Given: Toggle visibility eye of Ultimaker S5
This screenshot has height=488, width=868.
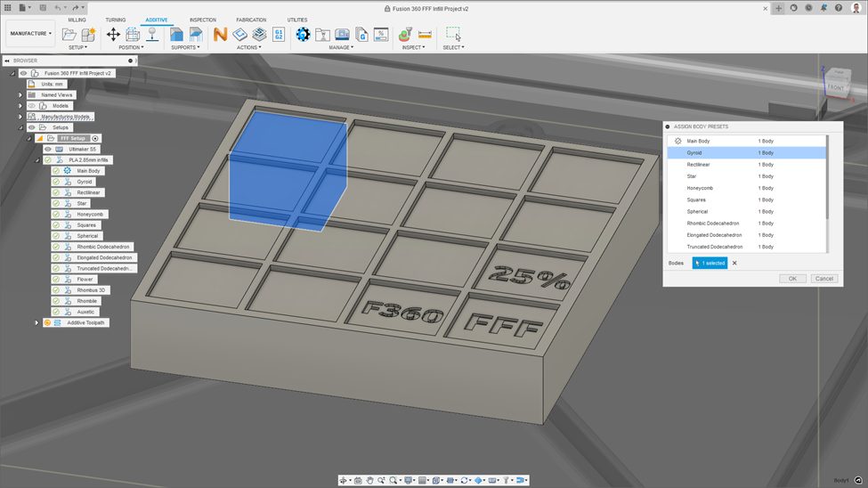Looking at the screenshot, I should 48,149.
